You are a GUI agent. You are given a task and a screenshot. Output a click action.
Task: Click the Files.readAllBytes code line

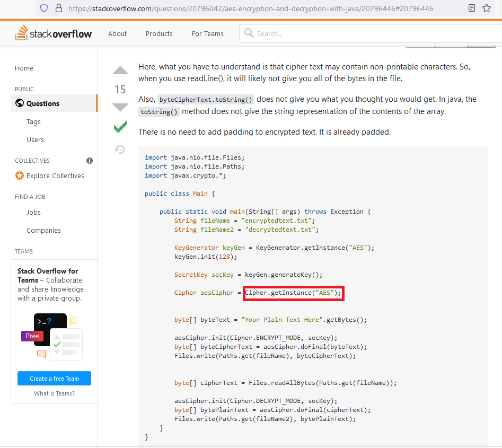[x=285, y=383]
